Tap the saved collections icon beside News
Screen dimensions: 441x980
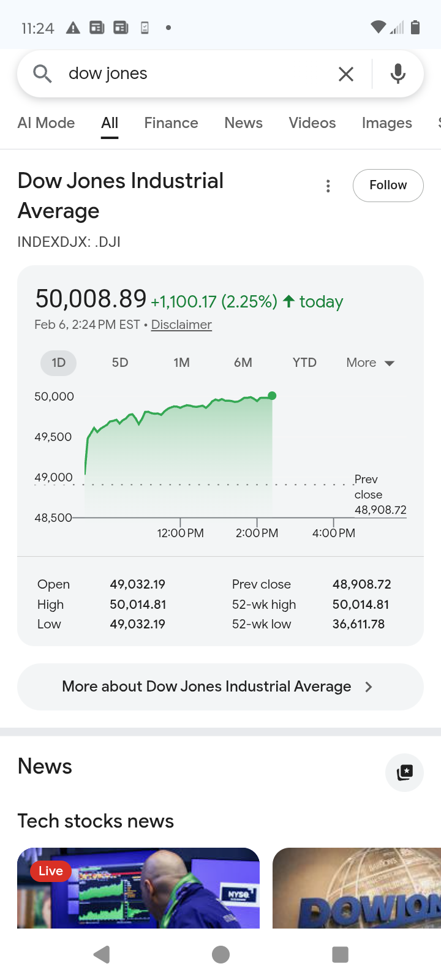click(404, 772)
